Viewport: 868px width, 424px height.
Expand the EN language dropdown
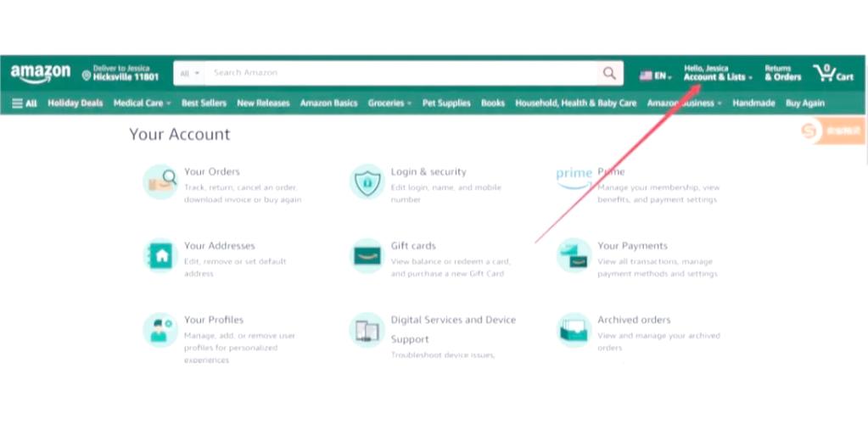(x=664, y=76)
